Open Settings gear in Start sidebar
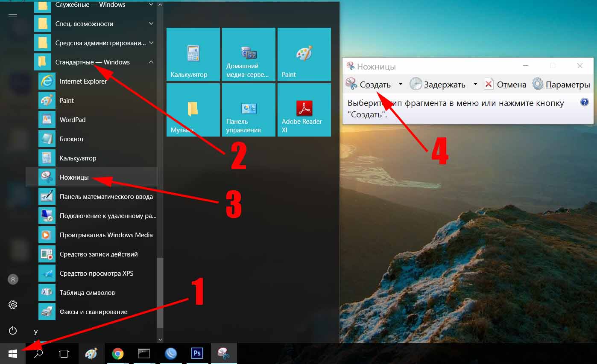 point(13,305)
